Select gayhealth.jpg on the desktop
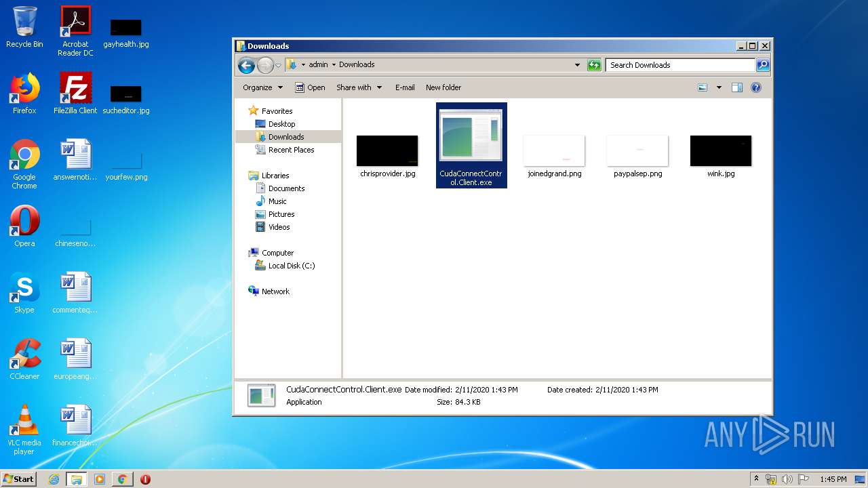 pos(126,34)
